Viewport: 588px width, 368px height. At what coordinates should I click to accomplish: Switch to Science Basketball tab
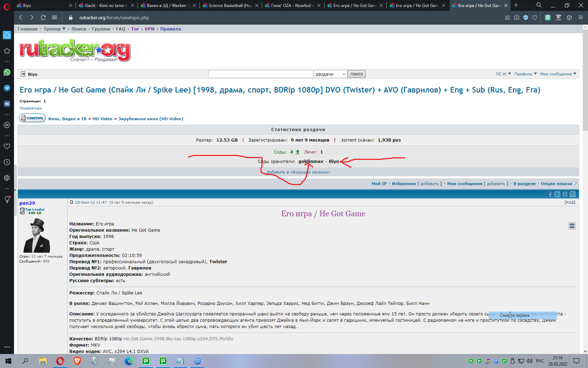tap(231, 6)
